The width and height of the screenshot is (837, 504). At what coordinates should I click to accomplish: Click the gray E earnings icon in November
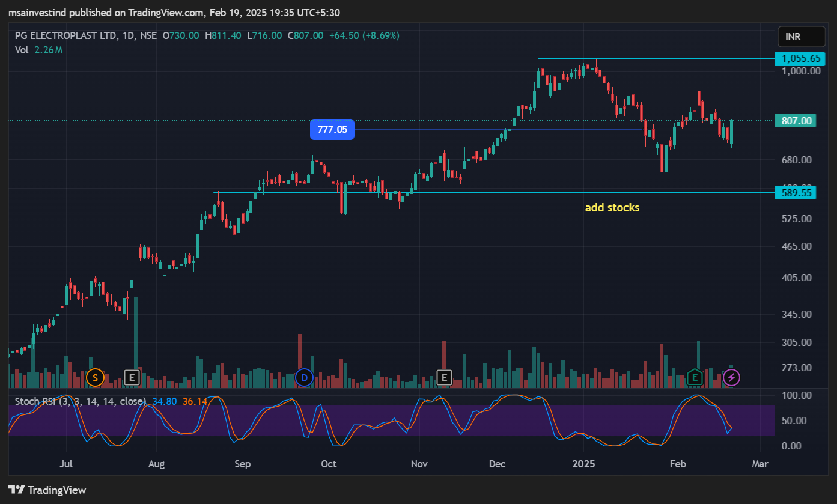pyautogui.click(x=444, y=378)
